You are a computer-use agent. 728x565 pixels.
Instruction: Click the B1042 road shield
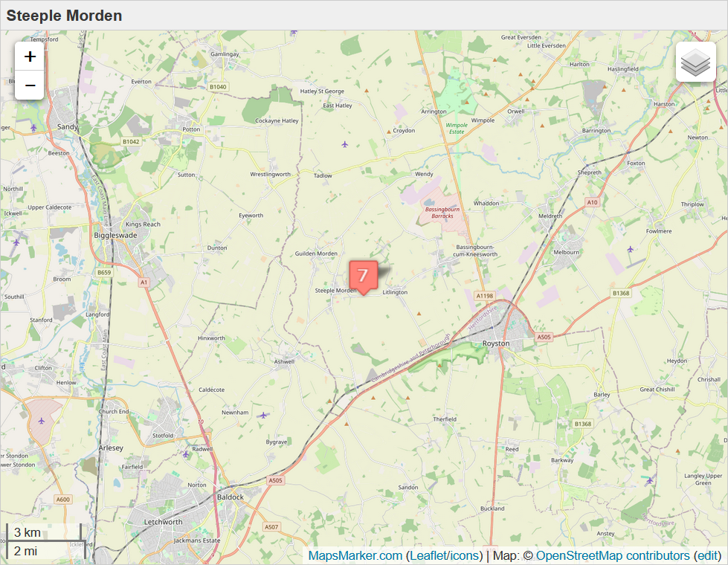(131, 141)
